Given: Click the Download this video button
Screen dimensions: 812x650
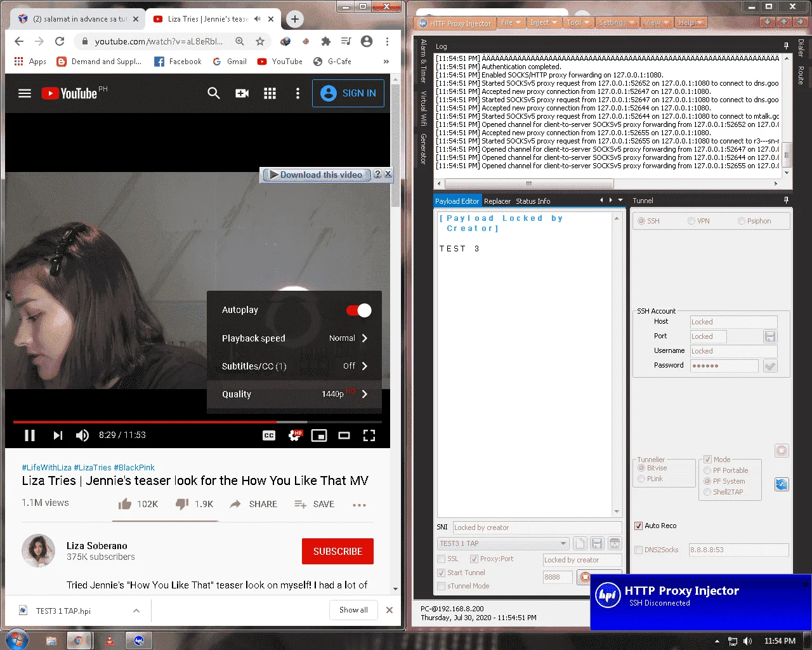Looking at the screenshot, I should 316,175.
